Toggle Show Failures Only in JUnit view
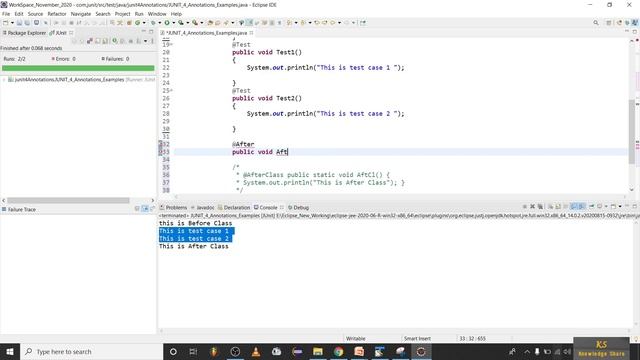Screen dimensions: 640x360 (x=90, y=41)
